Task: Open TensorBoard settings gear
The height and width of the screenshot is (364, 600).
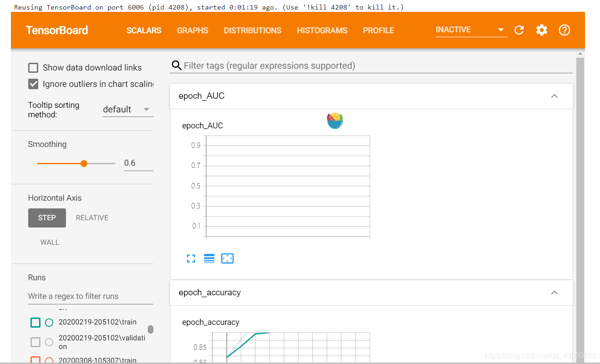Action: tap(541, 30)
